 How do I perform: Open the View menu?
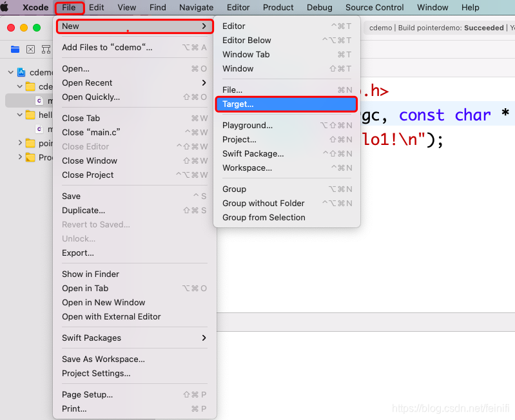pos(127,7)
